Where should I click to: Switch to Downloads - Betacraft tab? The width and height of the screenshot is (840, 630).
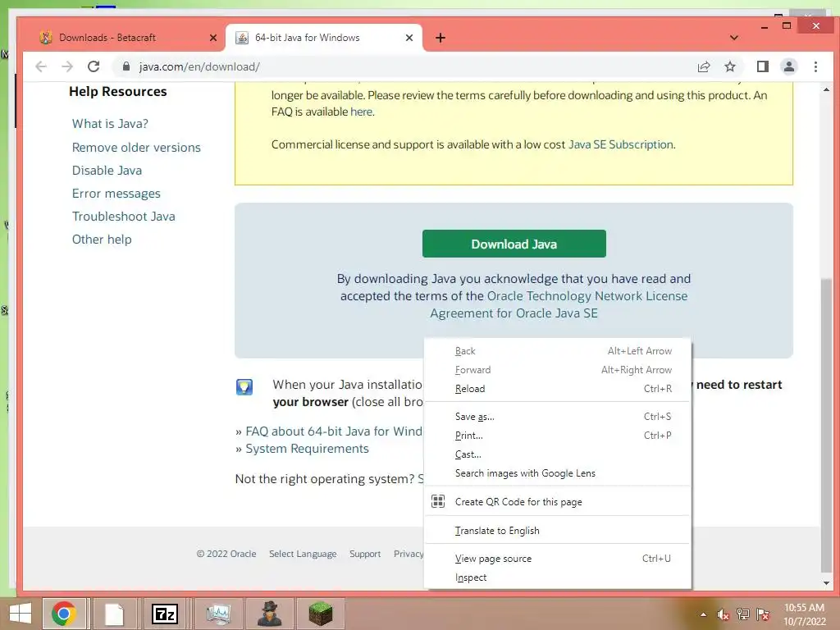123,38
